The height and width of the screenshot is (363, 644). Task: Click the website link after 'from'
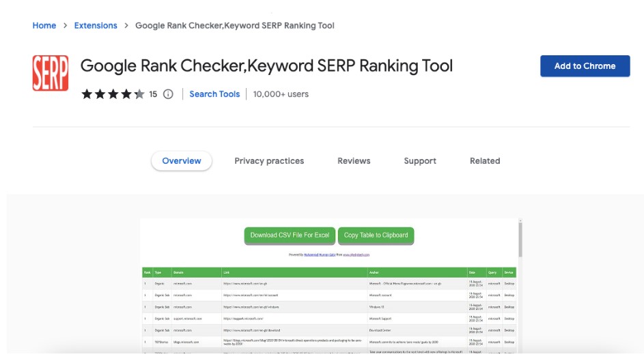coord(356,255)
